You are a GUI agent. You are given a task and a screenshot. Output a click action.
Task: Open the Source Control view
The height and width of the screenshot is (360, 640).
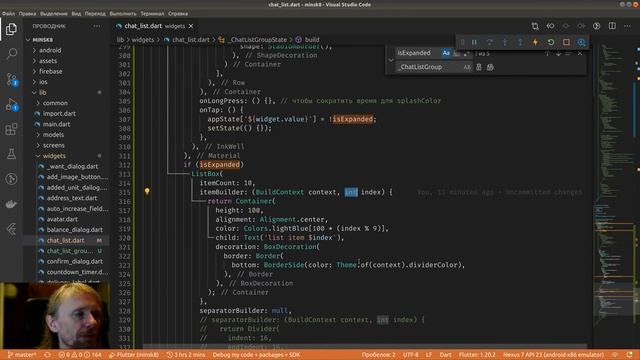(11, 79)
